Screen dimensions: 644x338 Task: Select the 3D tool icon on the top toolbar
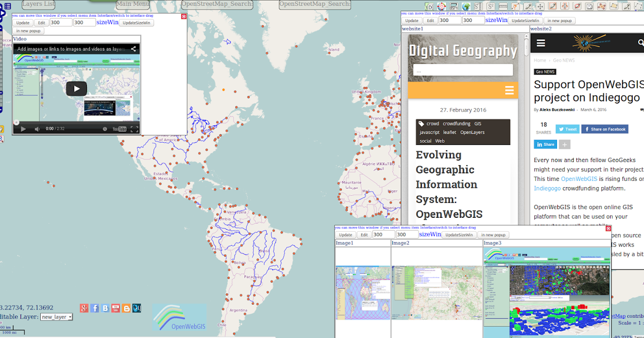pyautogui.click(x=429, y=5)
